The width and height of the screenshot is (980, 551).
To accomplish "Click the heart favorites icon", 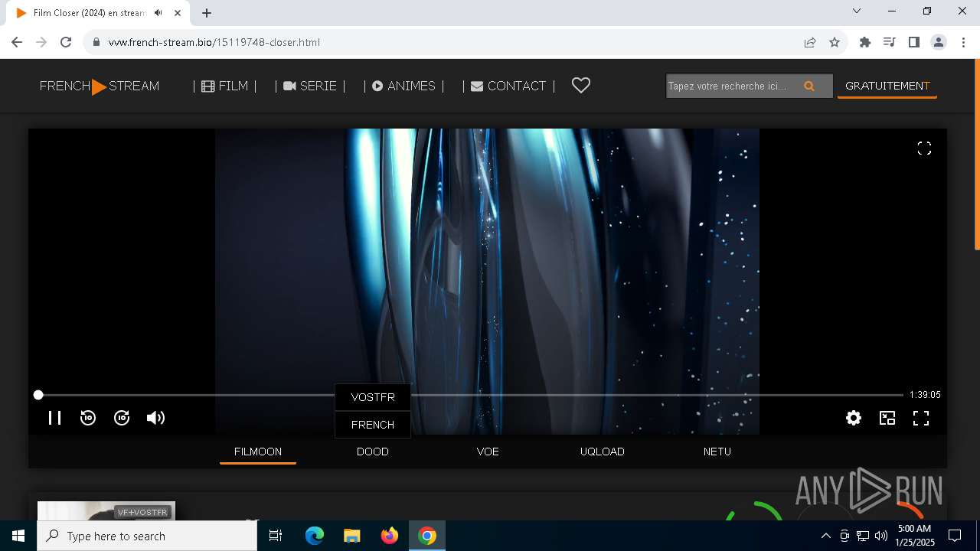I will 581,86.
